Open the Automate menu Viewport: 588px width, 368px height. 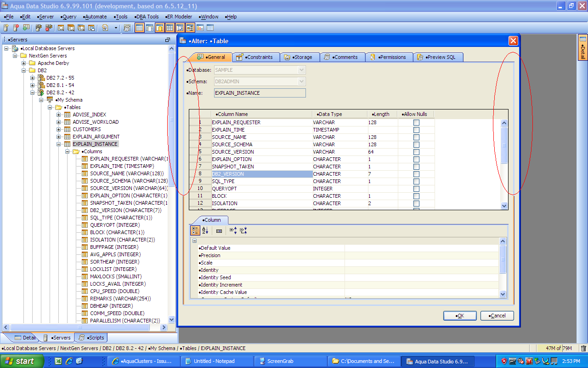click(95, 17)
